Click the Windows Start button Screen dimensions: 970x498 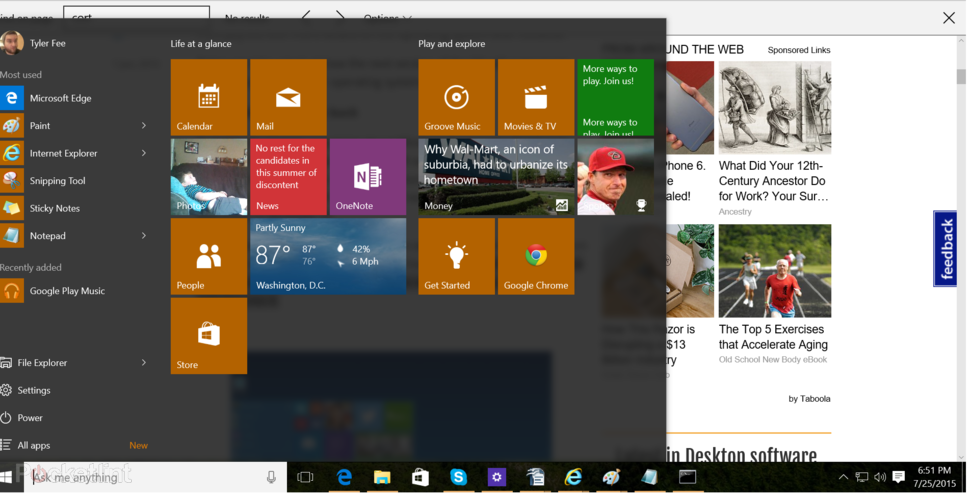[x=7, y=477]
